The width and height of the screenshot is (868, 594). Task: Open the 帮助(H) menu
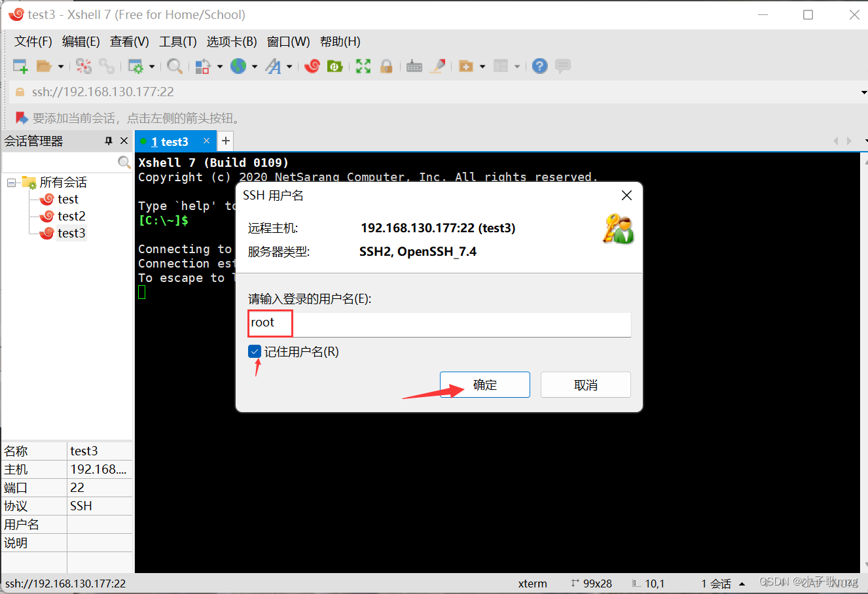340,42
